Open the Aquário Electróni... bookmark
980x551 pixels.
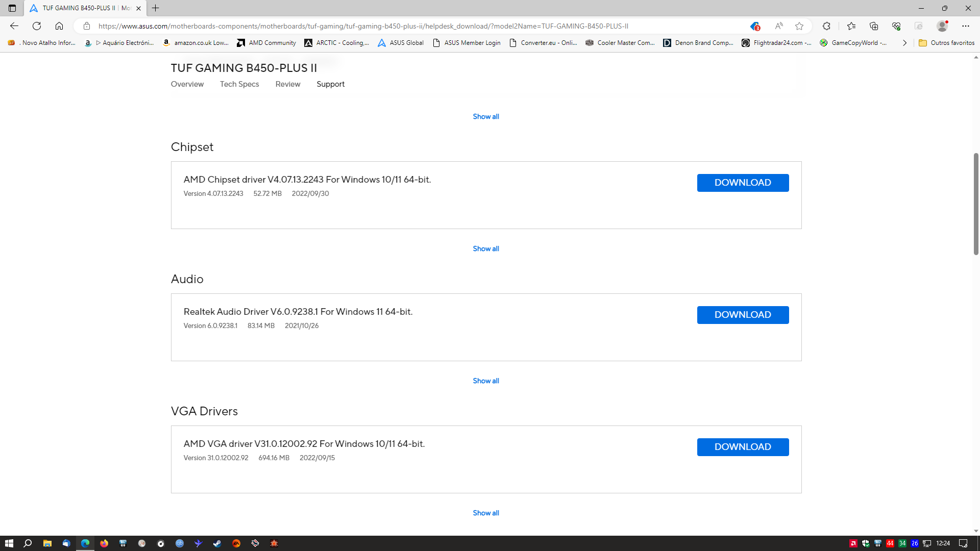[119, 43]
